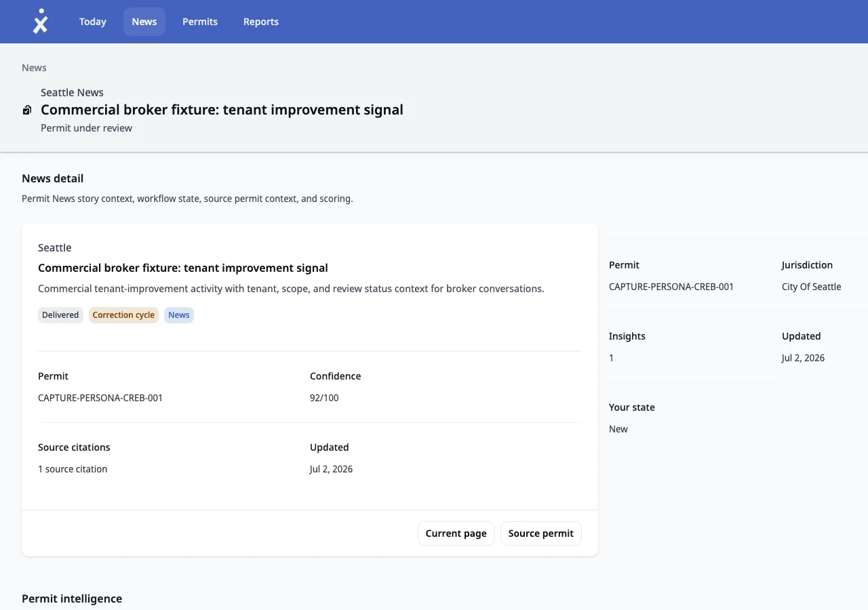
Task: Click the 'Confidence' field label
Action: coord(335,376)
